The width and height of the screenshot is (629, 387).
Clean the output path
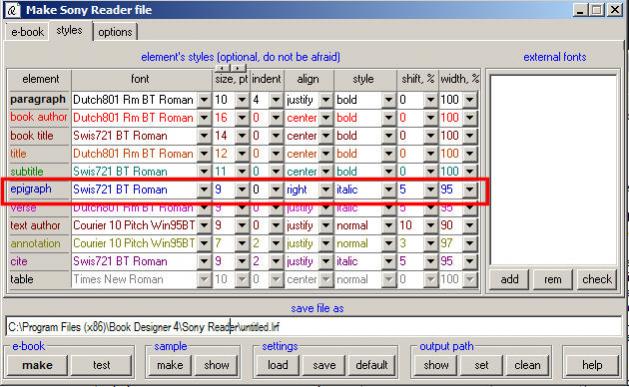pos(527,365)
